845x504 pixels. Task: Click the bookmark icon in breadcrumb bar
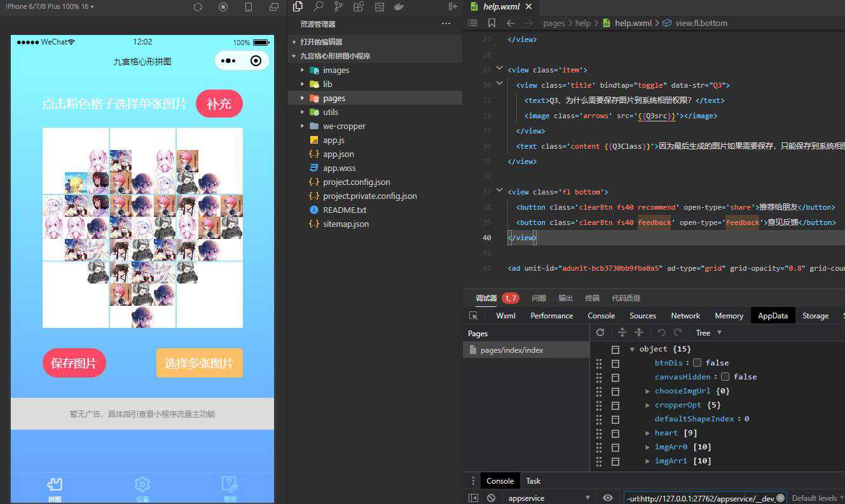click(491, 23)
